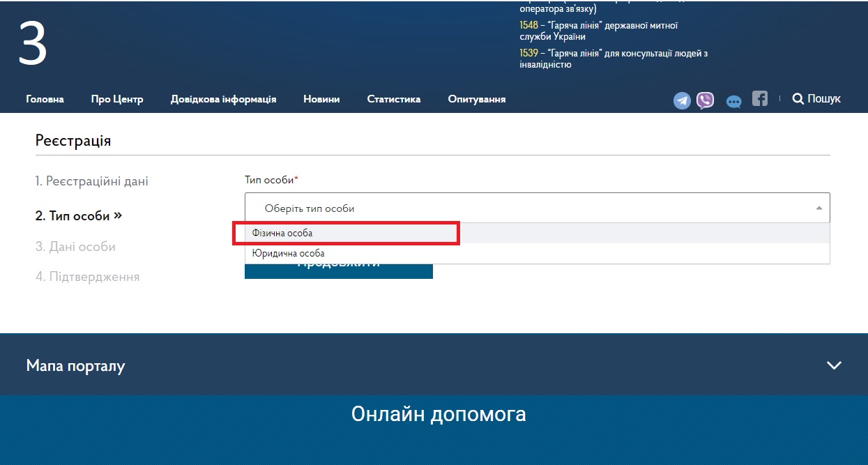The width and height of the screenshot is (868, 465).
Task: Select Фізична особа from the list
Action: point(345,233)
